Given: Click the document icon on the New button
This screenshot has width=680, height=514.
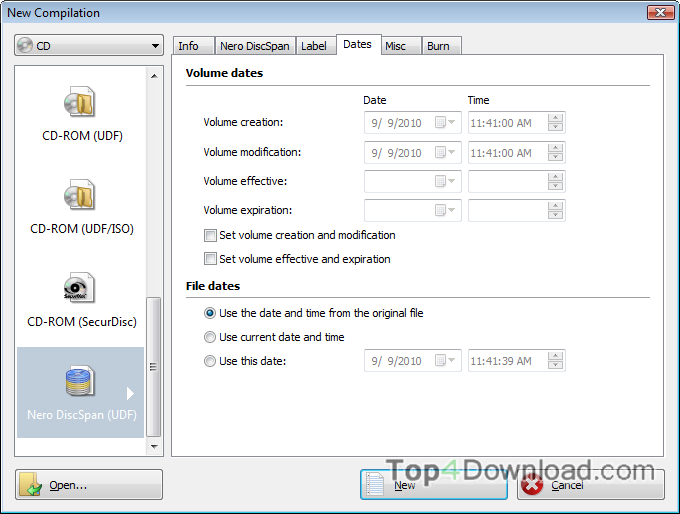Looking at the screenshot, I should click(x=375, y=484).
